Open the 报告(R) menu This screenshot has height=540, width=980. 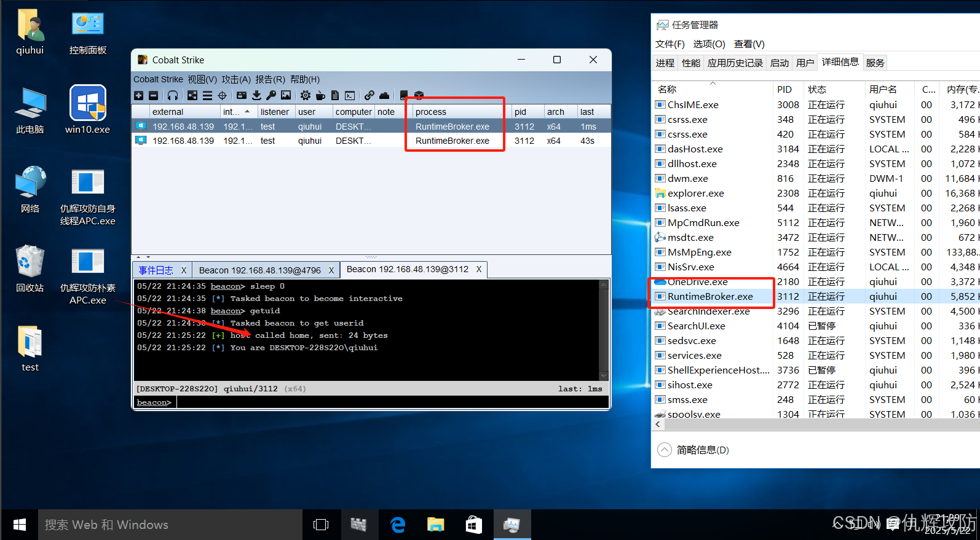pos(271,79)
